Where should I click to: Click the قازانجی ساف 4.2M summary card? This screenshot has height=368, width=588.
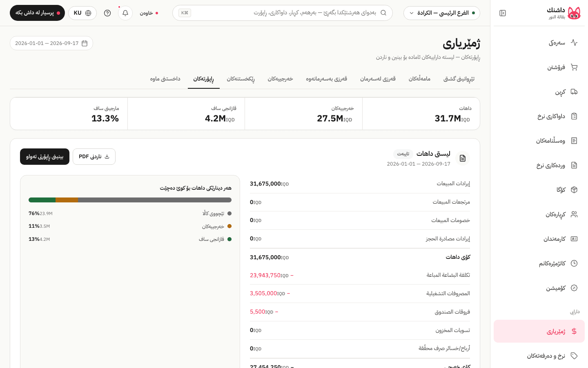(x=186, y=114)
